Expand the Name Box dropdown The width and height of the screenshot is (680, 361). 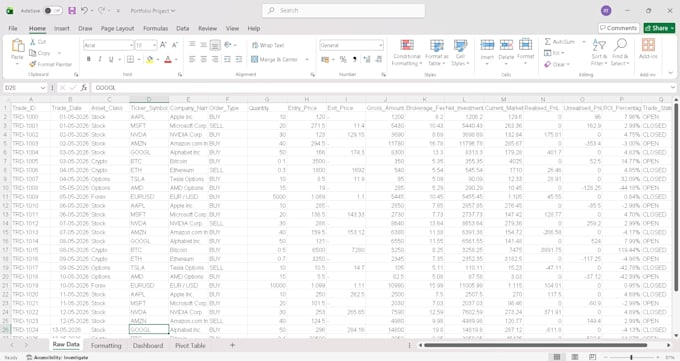(x=42, y=88)
